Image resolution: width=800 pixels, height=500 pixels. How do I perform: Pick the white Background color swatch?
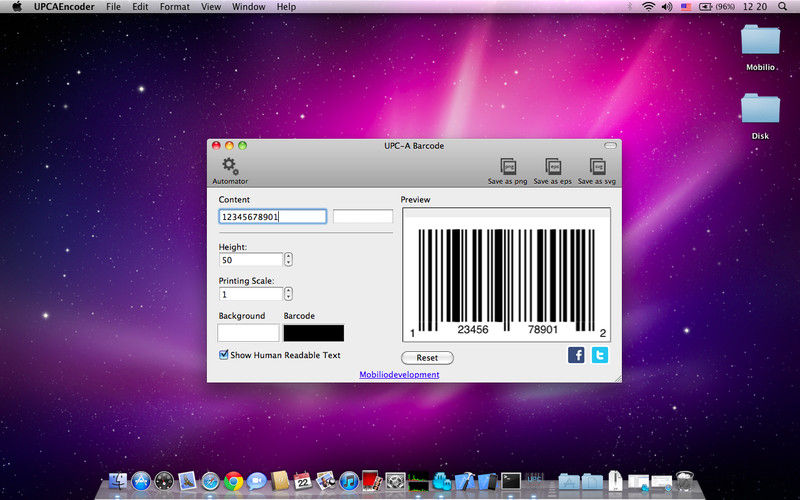click(248, 333)
